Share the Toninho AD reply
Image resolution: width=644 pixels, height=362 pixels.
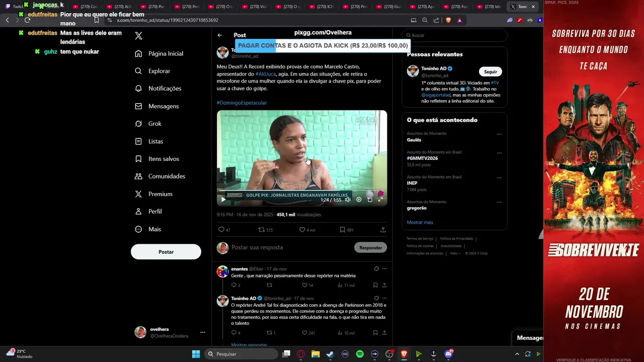384,333
